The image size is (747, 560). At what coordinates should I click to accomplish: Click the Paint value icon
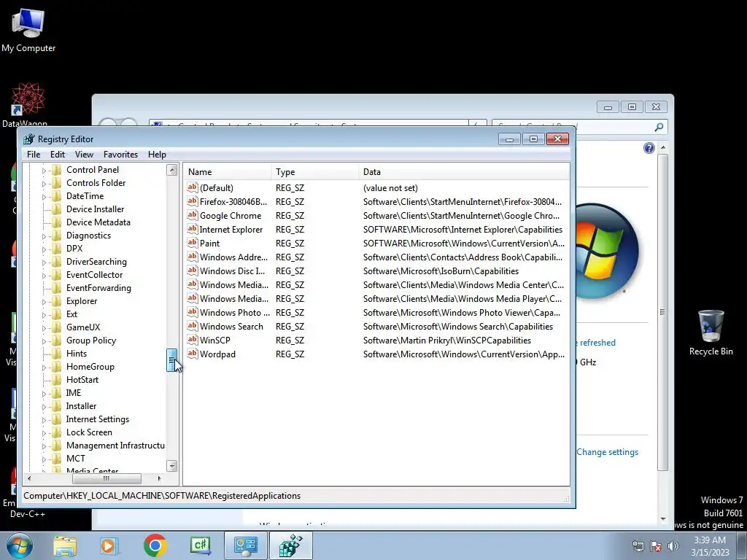pos(193,243)
